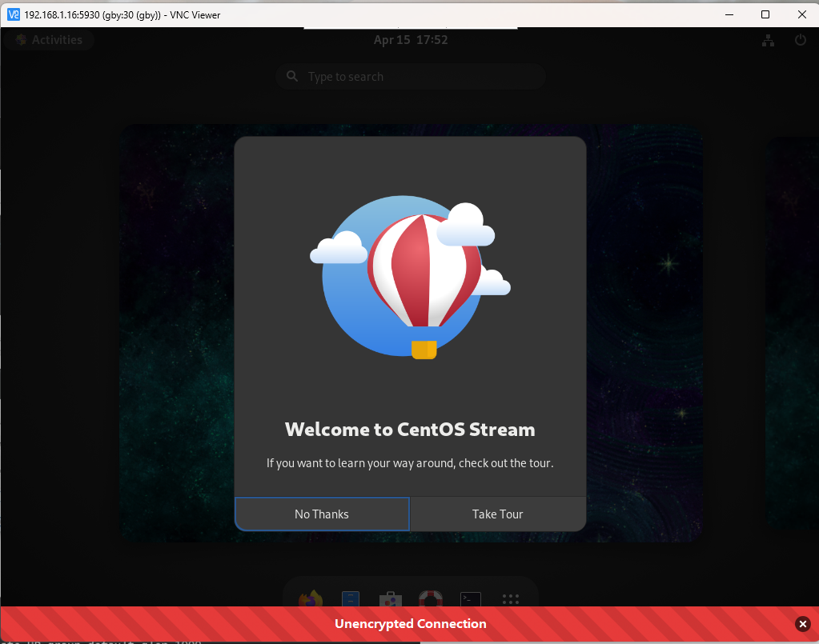The height and width of the screenshot is (644, 819).
Task: Open the calendar via Apr 15 17:52
Action: (410, 39)
